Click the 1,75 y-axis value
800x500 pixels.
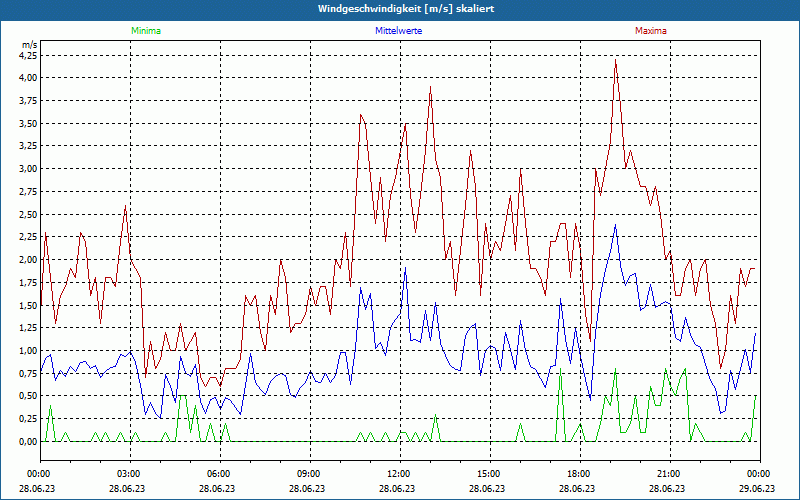(x=28, y=282)
